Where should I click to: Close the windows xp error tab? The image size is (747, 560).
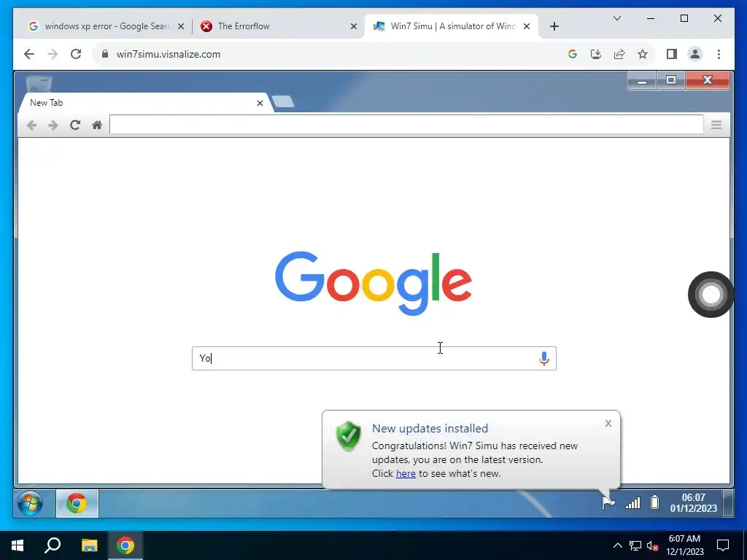181,27
